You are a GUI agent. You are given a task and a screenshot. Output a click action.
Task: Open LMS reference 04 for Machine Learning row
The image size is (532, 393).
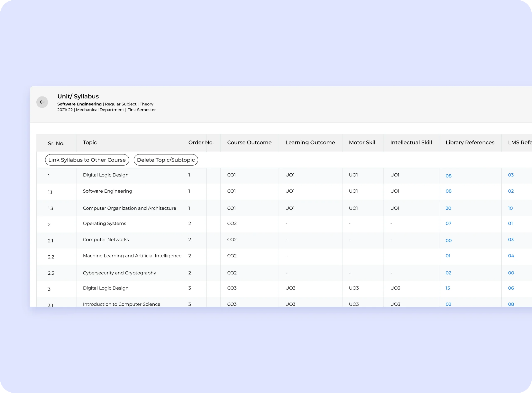click(511, 256)
